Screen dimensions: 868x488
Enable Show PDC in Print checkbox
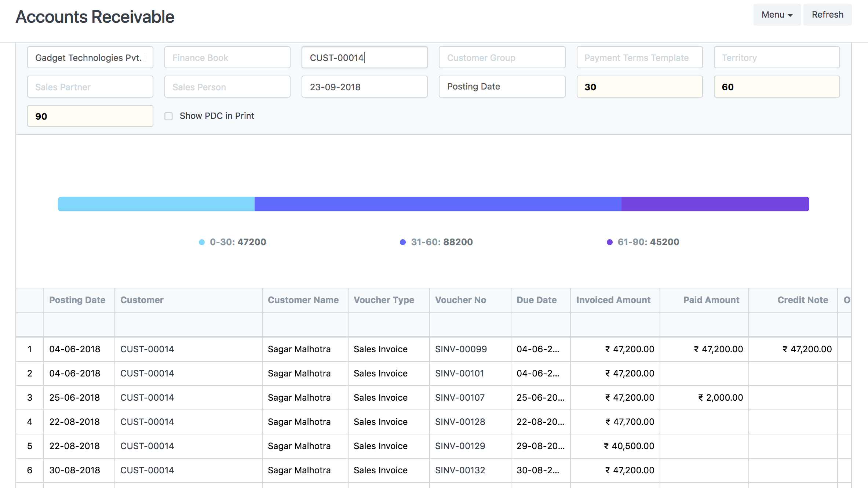tap(168, 116)
